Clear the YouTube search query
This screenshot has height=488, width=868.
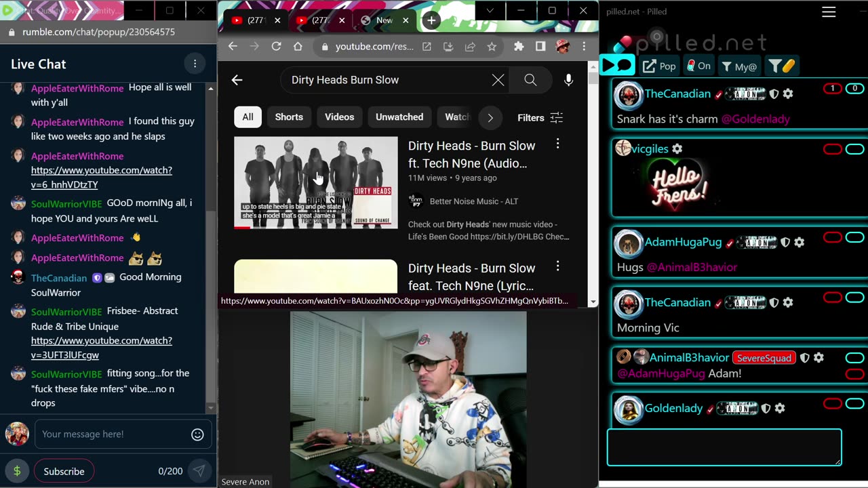(x=498, y=80)
